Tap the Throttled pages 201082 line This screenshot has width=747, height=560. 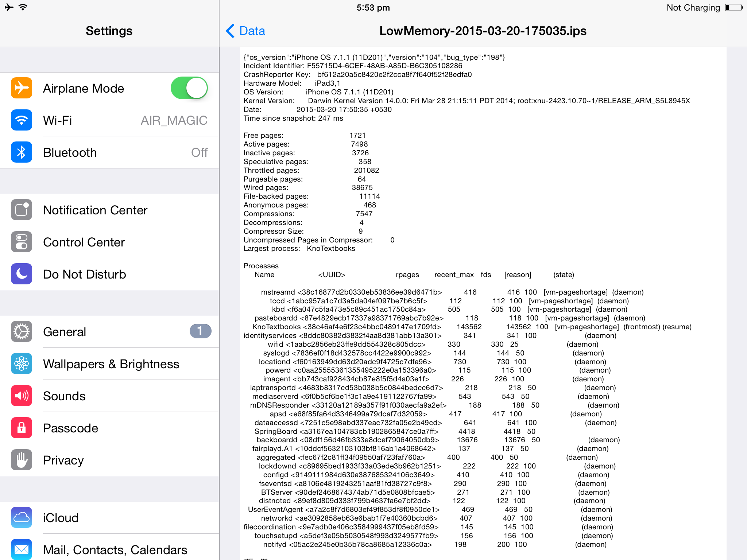coord(311,171)
